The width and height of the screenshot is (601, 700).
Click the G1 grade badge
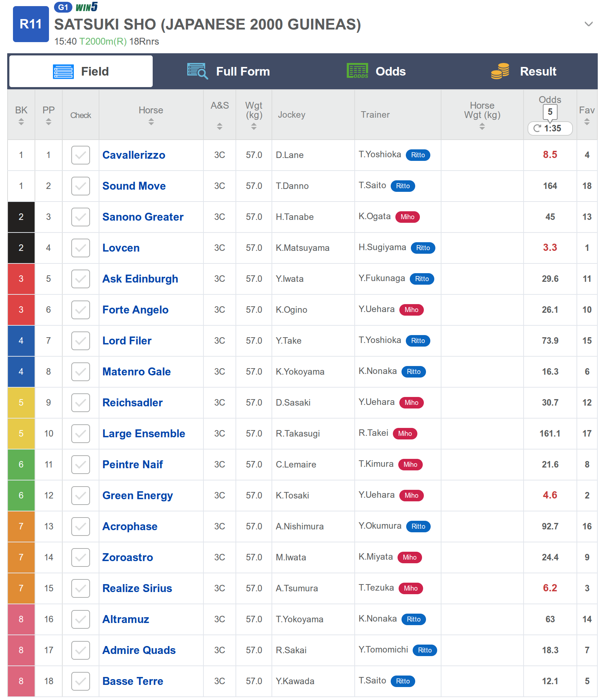click(x=63, y=7)
